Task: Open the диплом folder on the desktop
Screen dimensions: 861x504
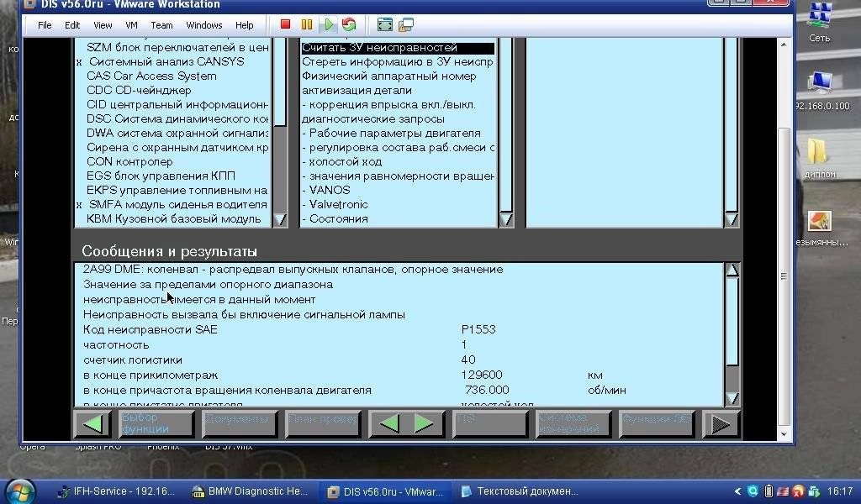Action: (x=819, y=158)
